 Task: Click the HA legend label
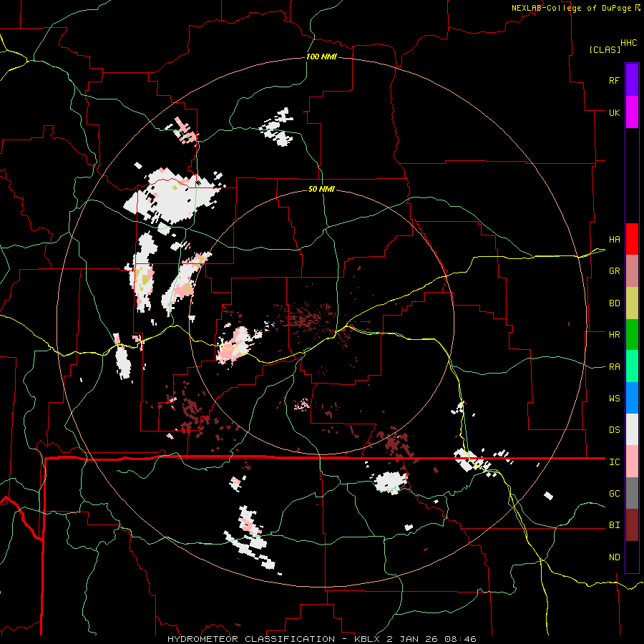coord(614,239)
